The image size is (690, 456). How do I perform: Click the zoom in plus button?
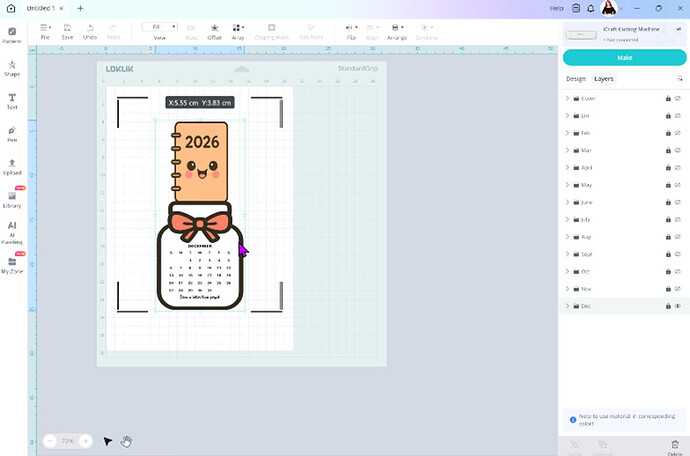pyautogui.click(x=86, y=441)
